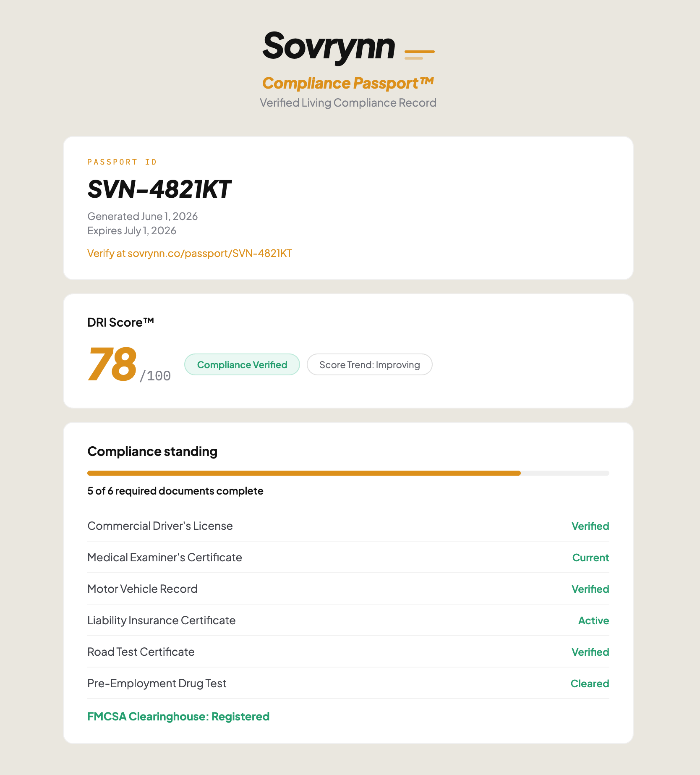Image resolution: width=700 pixels, height=775 pixels.
Task: Click the score value 78
Action: pos(112,364)
